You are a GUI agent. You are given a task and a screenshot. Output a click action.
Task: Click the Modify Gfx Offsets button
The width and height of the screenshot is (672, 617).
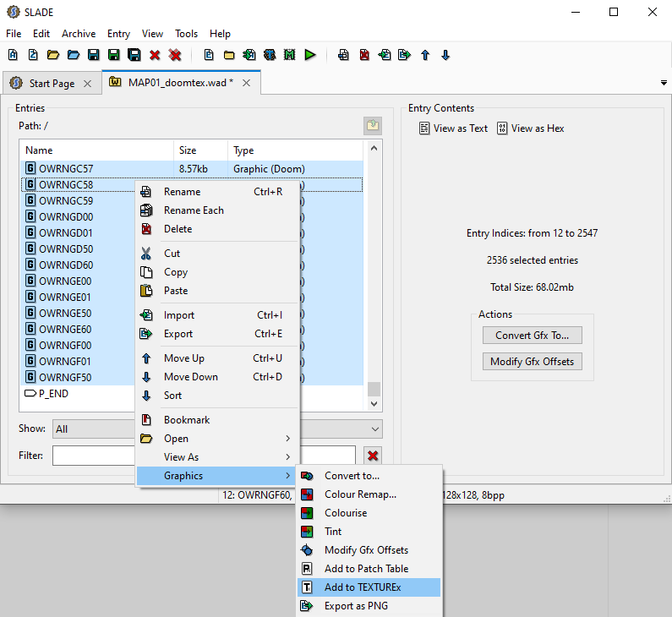(x=532, y=362)
